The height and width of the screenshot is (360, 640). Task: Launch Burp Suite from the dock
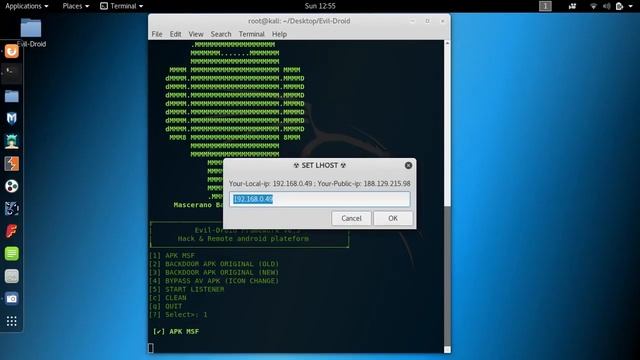(11, 164)
